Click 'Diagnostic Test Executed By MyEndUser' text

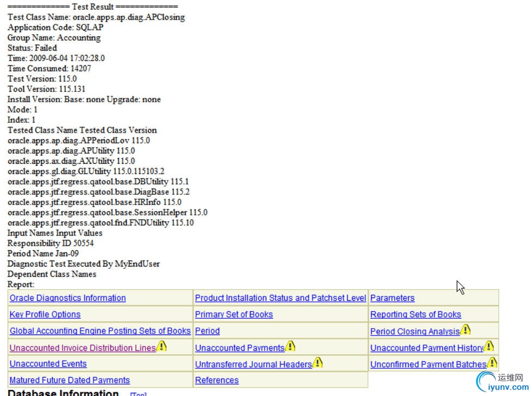pos(84,264)
